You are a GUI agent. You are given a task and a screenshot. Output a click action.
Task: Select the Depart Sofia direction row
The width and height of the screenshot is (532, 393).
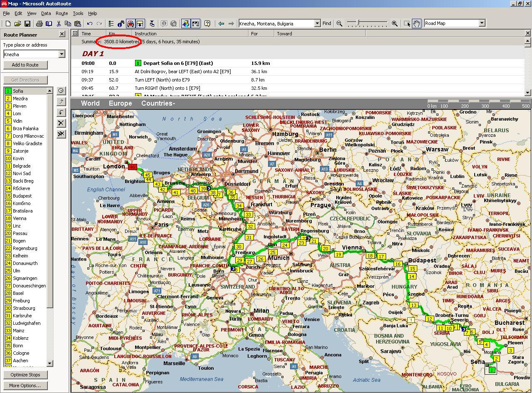click(x=298, y=63)
